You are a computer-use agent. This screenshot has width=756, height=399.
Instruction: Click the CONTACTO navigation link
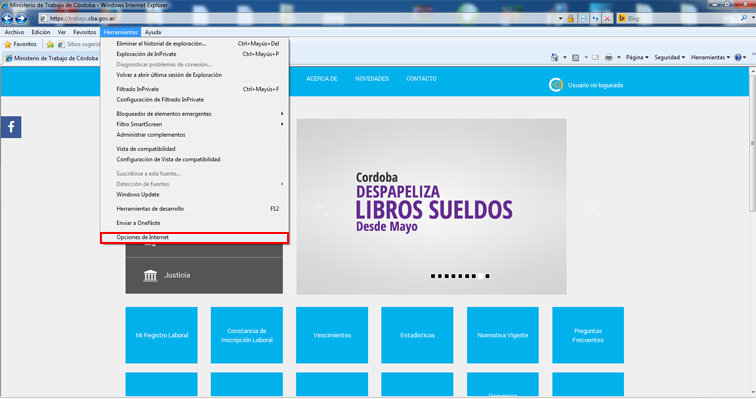421,79
